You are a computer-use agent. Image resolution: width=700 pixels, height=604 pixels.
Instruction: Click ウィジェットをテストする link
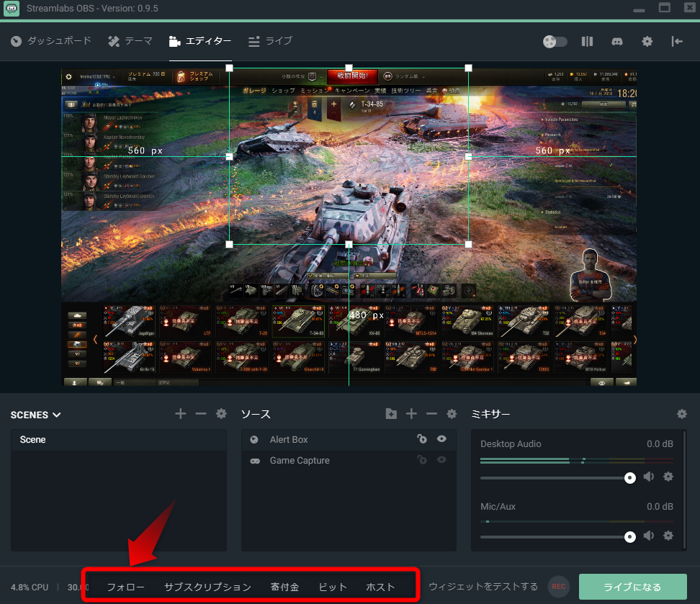click(483, 587)
